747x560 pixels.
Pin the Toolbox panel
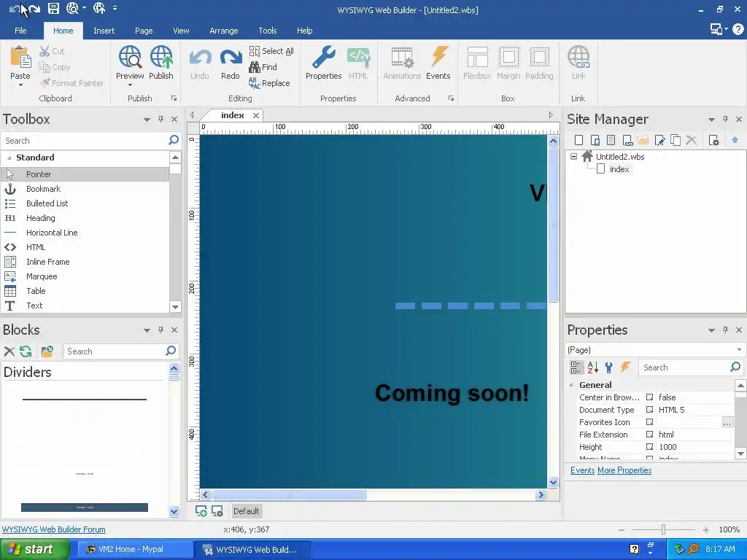[x=160, y=119]
